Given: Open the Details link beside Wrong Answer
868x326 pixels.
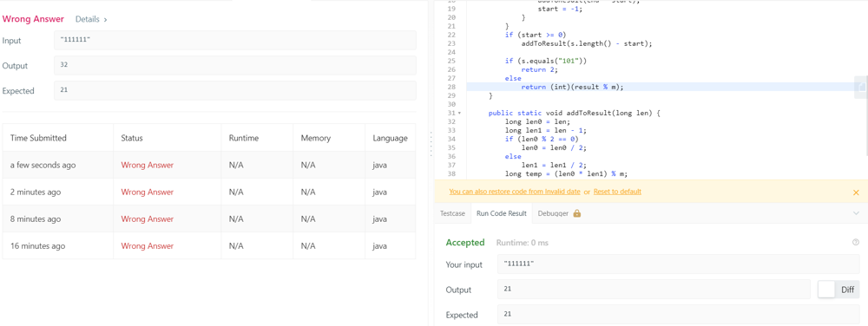Looking at the screenshot, I should tap(91, 19).
